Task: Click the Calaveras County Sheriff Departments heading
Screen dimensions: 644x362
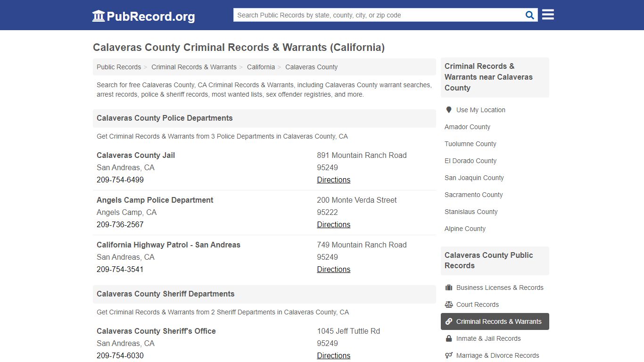Action: coord(165,294)
